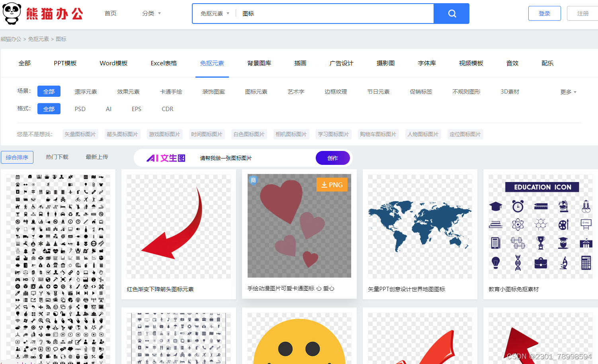Click the 矢量图标图片 suggestion tag
598x364 pixels.
click(x=80, y=134)
